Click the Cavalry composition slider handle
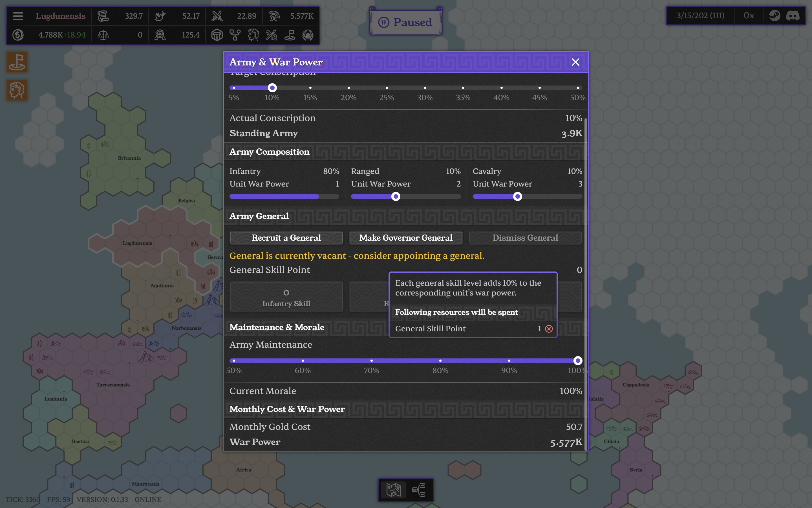Image resolution: width=812 pixels, height=508 pixels. click(517, 196)
